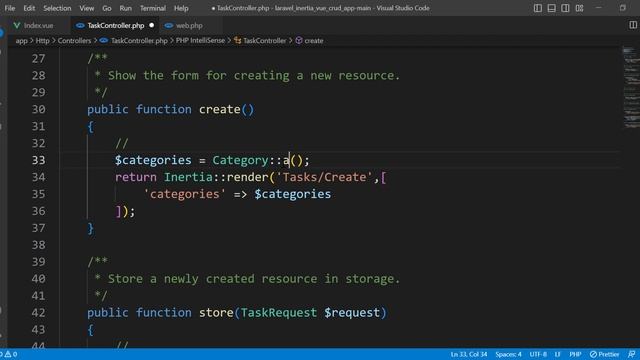Click the '$request' parameter
The height and width of the screenshot is (360, 640).
pyautogui.click(x=352, y=313)
